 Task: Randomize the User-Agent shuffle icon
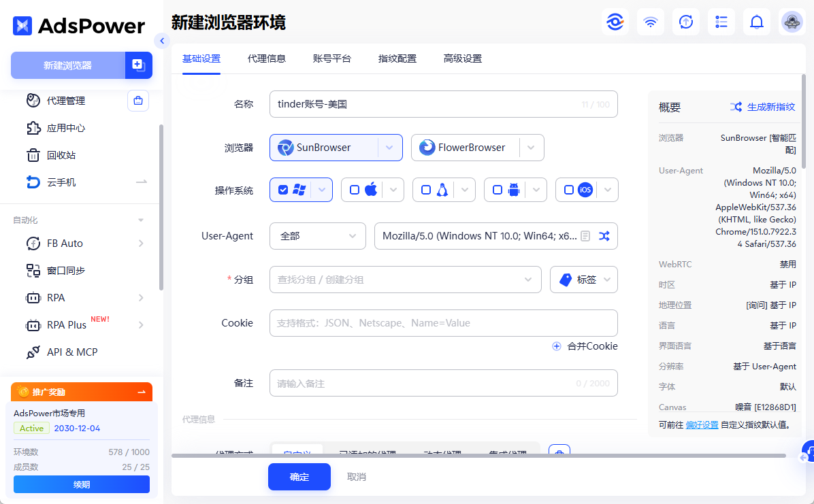[604, 236]
